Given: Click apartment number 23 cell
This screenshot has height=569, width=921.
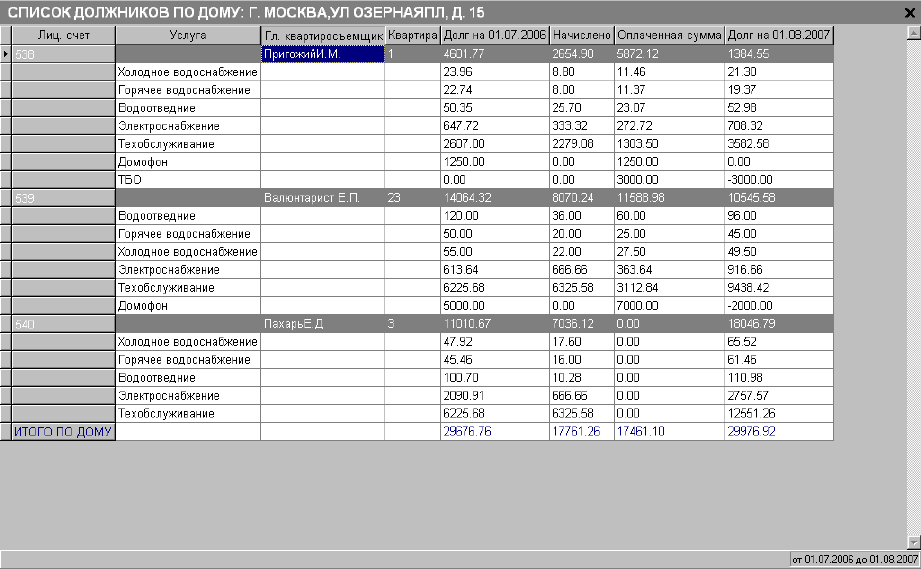Looking at the screenshot, I should pos(413,198).
